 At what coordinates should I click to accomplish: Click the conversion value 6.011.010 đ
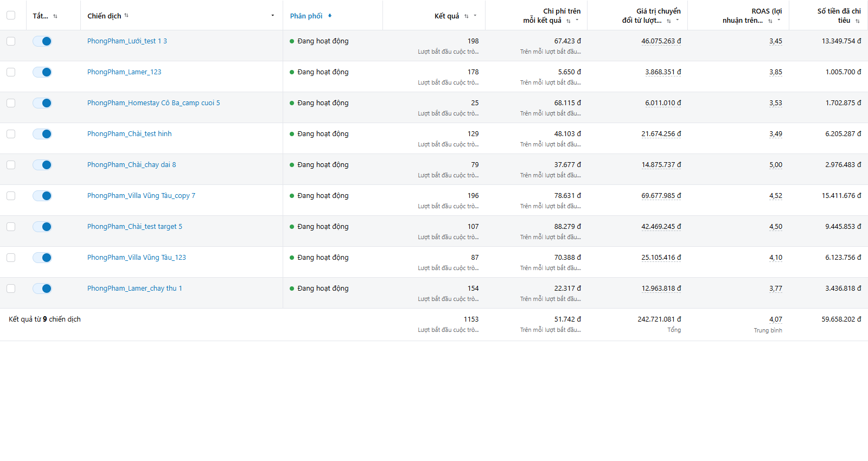click(663, 103)
